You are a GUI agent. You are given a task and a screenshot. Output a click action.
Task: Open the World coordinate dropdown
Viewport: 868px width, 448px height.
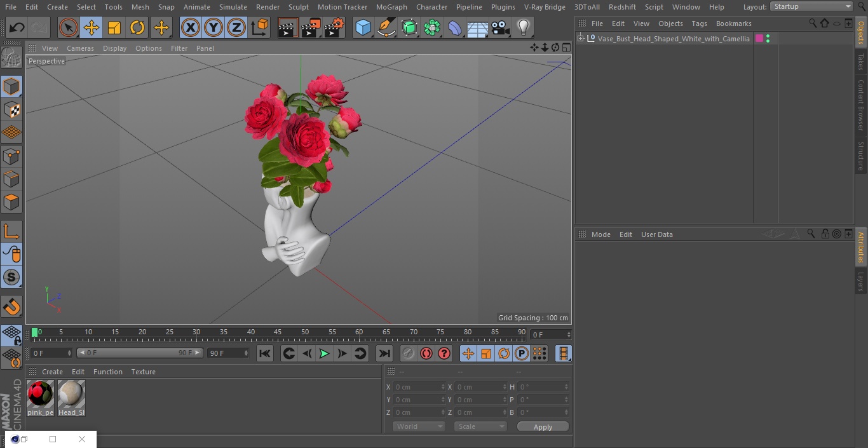pos(419,426)
